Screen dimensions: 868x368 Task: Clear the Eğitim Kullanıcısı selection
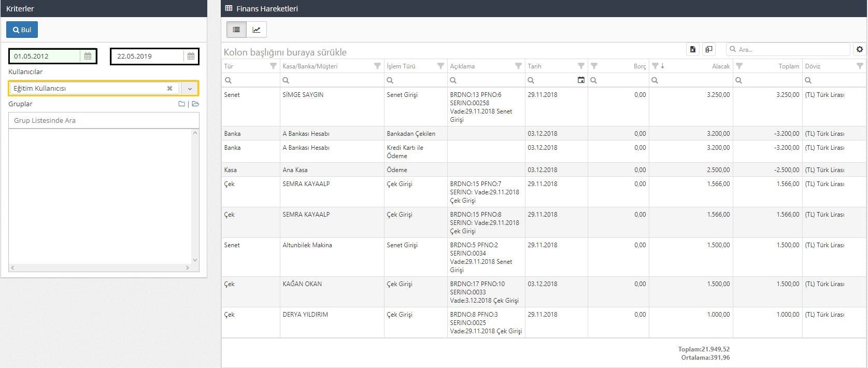(x=169, y=89)
